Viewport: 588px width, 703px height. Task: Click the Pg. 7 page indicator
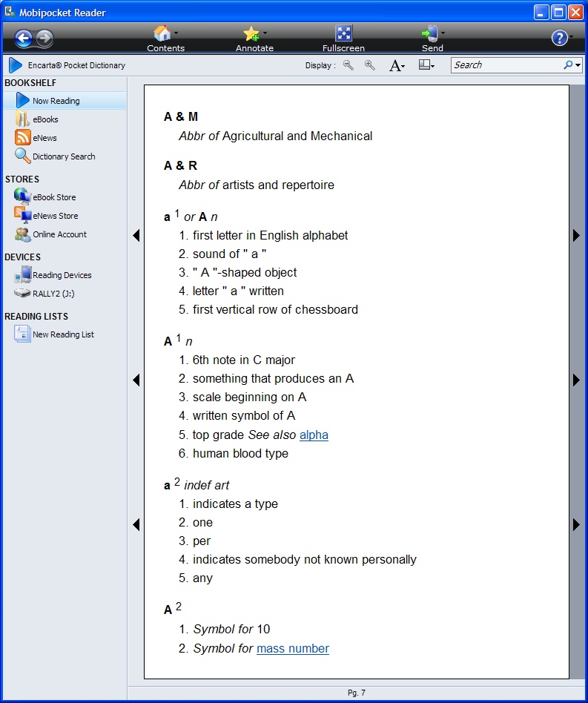pyautogui.click(x=357, y=693)
